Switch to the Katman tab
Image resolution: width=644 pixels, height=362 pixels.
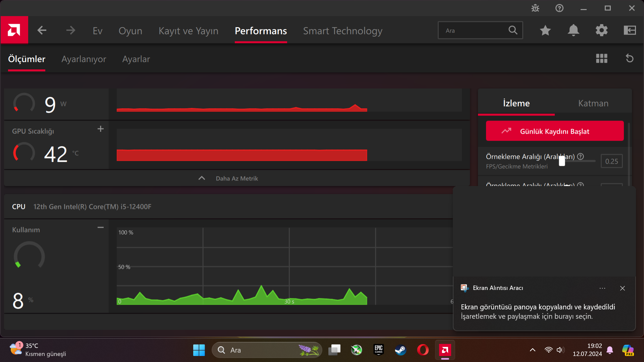pos(593,103)
